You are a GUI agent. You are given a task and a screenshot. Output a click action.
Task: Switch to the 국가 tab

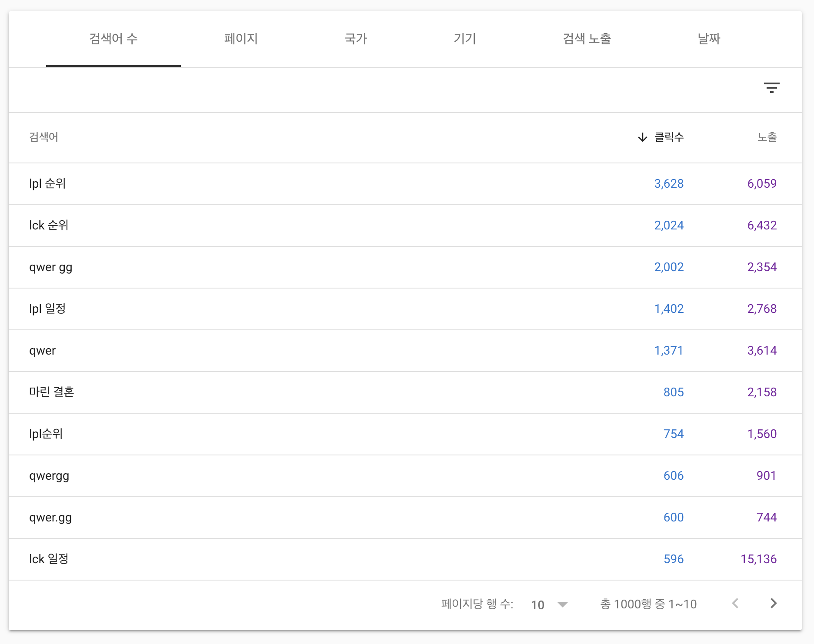tap(356, 39)
